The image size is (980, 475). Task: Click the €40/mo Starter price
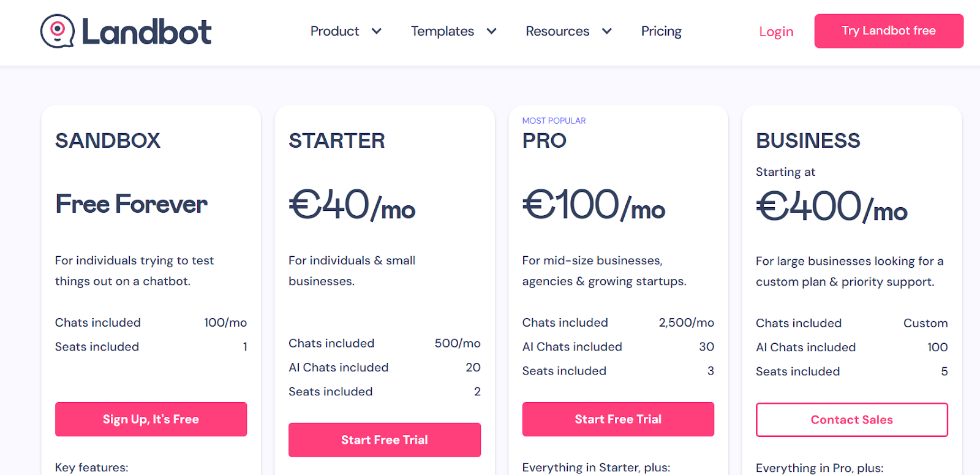pos(352,205)
